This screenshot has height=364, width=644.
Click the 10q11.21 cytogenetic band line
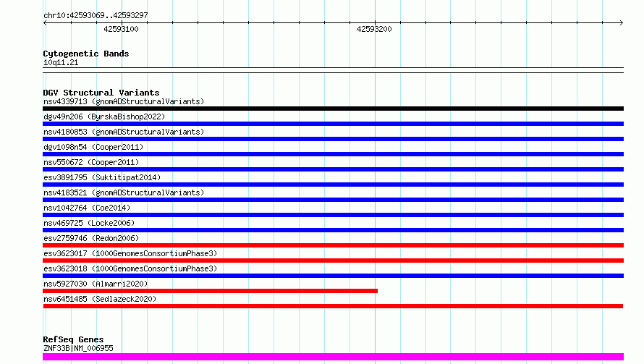pos(333,70)
